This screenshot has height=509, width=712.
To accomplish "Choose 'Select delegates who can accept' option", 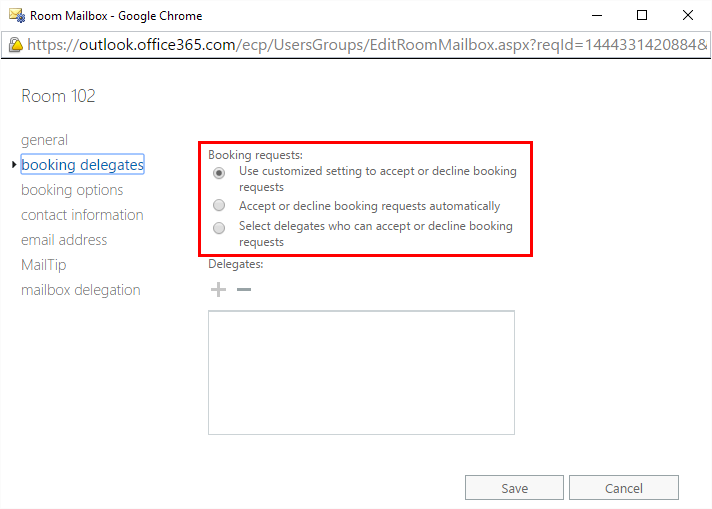I will (x=219, y=227).
